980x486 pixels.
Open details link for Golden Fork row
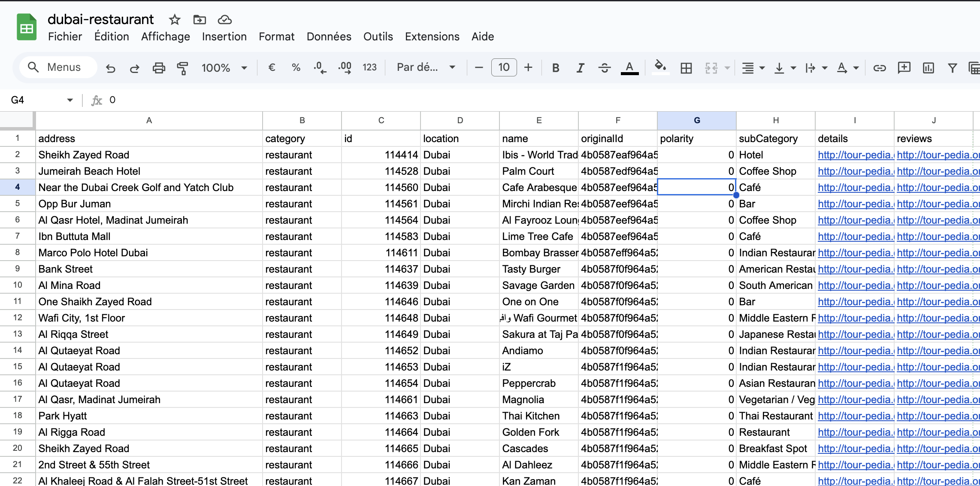(856, 432)
